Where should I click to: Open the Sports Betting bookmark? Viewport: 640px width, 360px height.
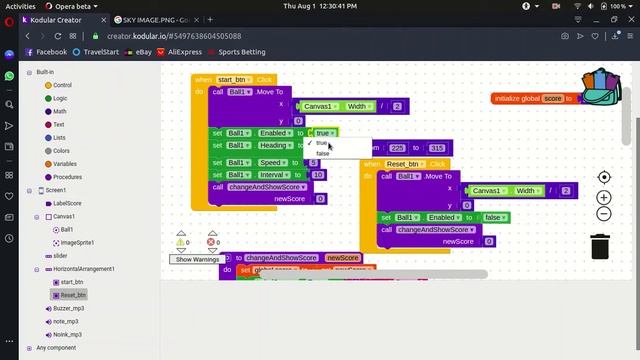pos(237,52)
